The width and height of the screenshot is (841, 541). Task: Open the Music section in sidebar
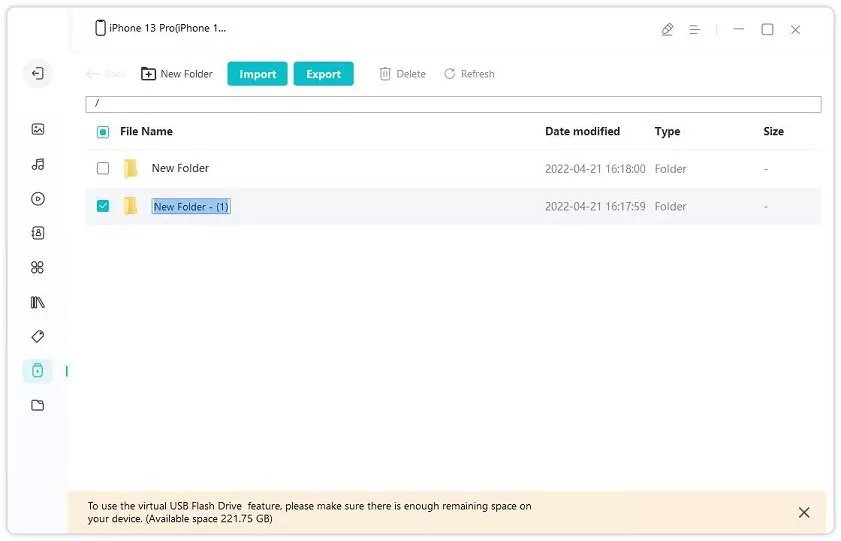click(x=38, y=165)
